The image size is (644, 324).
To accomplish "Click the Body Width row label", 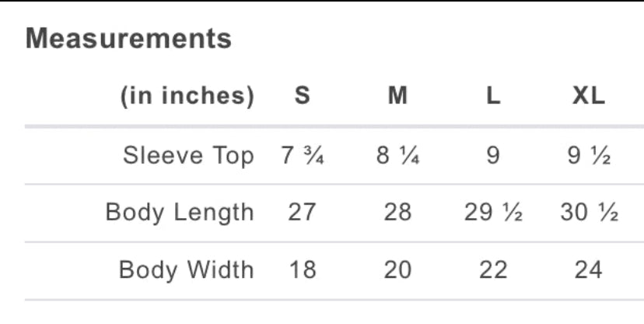I will (186, 270).
